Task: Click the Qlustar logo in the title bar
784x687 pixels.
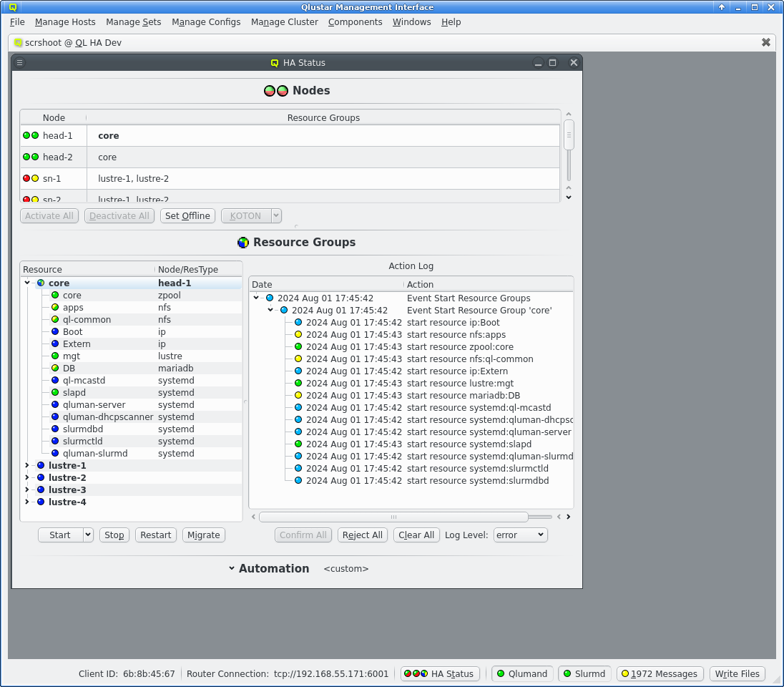Action: 13,7
